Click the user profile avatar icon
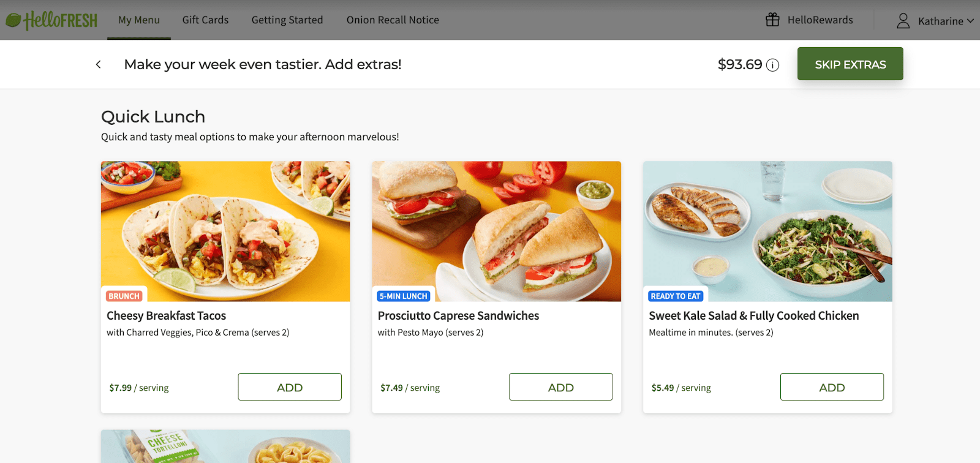The image size is (980, 463). (903, 21)
